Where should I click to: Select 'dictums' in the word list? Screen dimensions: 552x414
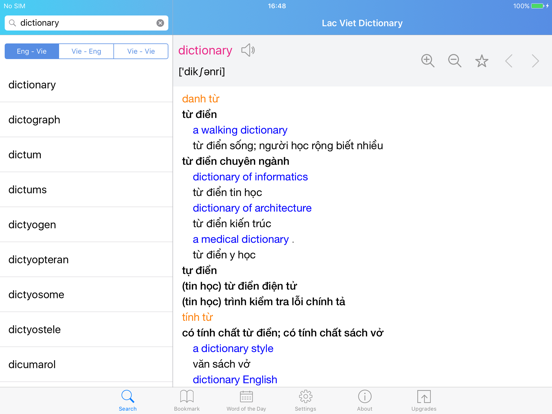coord(86,189)
